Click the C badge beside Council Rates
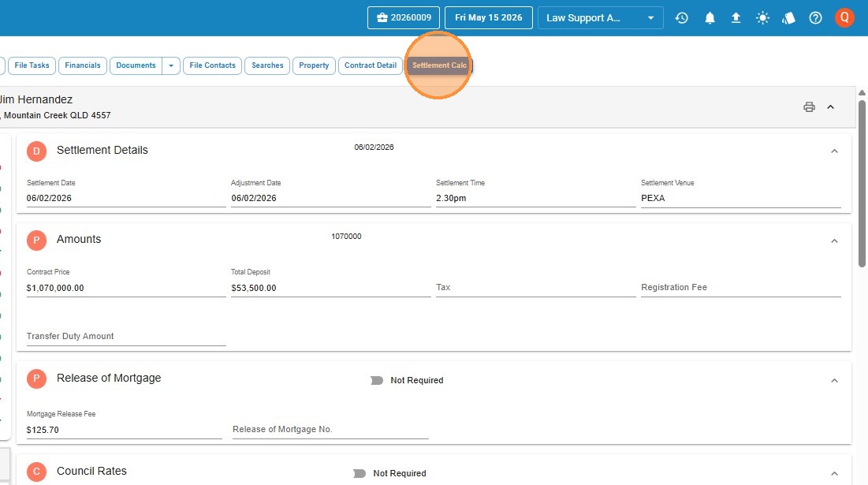The image size is (868, 485). click(x=36, y=472)
